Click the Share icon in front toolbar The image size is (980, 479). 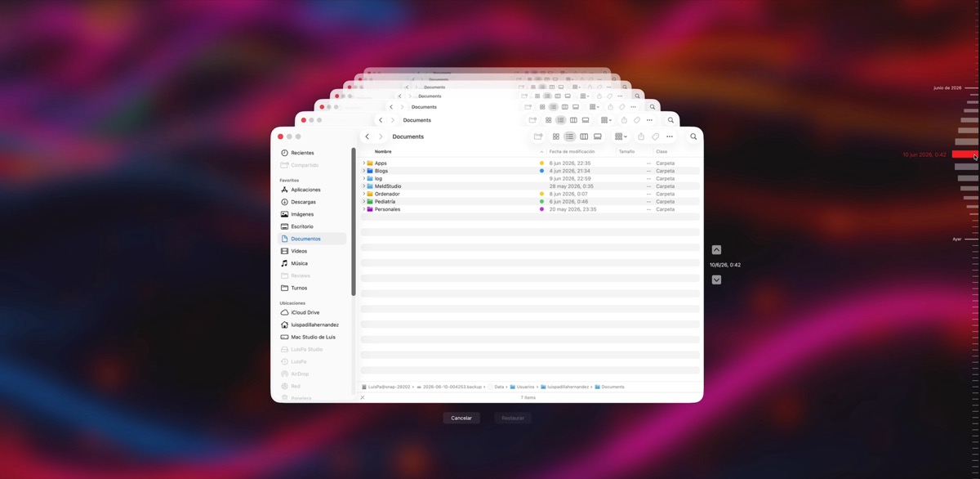click(641, 137)
